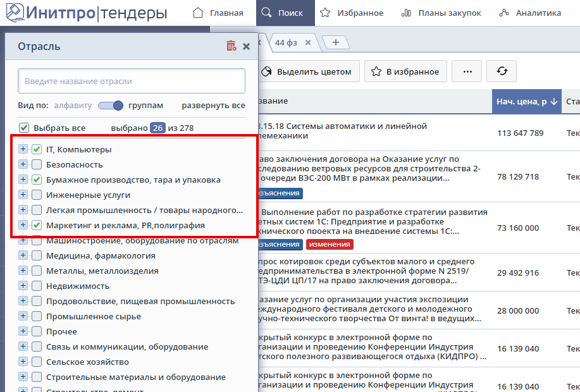The height and width of the screenshot is (392, 580).
Task: Close the 44 фз tab
Action: pos(308,42)
